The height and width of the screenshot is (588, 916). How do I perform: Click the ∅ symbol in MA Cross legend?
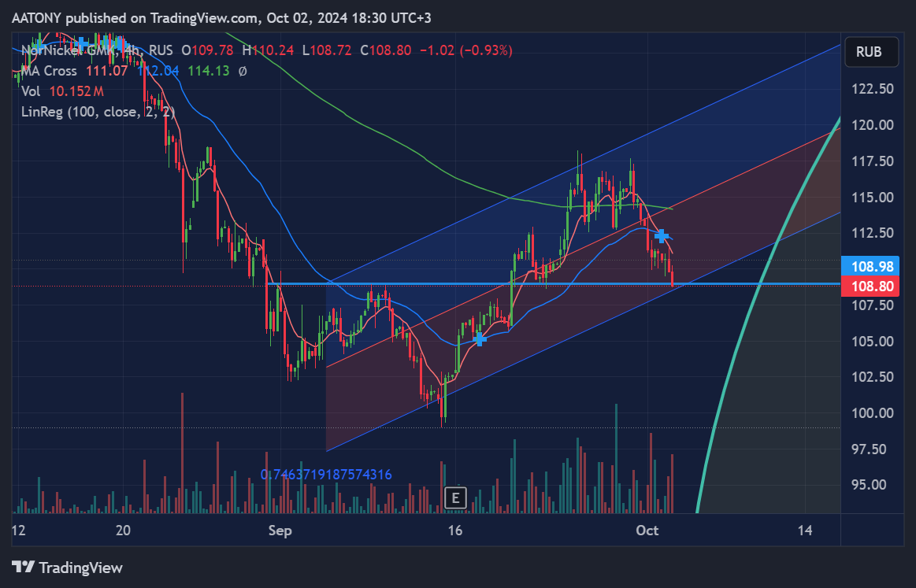[243, 72]
